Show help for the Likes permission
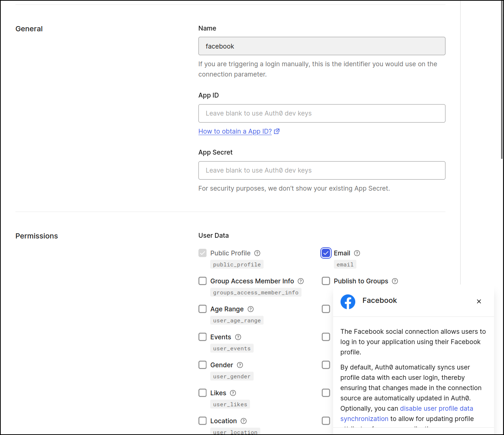 (233, 393)
